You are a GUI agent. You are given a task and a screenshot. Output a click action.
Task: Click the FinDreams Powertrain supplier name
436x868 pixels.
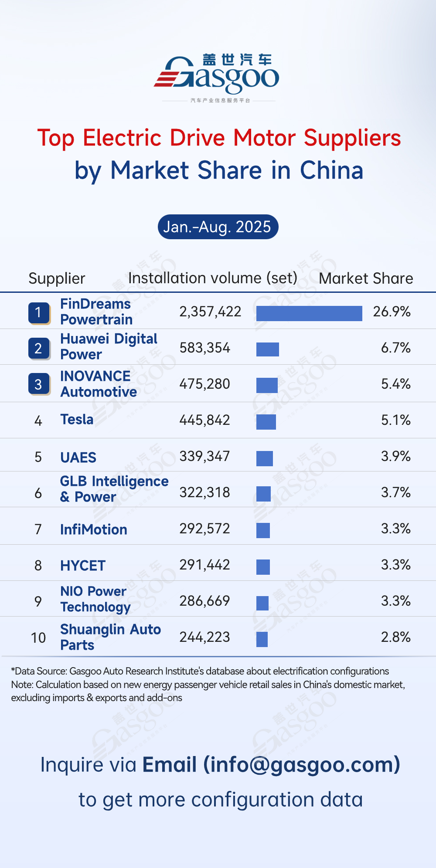coord(96,312)
